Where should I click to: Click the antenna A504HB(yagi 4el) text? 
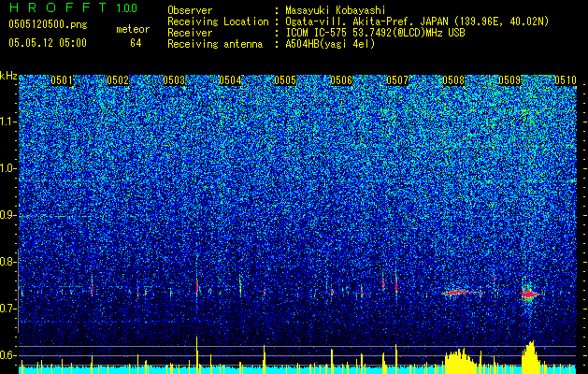330,44
